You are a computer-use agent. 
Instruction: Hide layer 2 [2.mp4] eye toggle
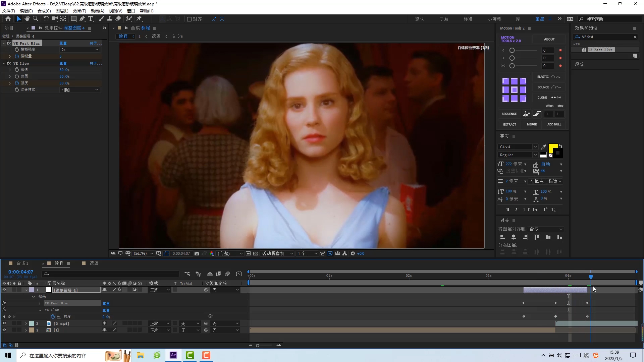pos(4,323)
